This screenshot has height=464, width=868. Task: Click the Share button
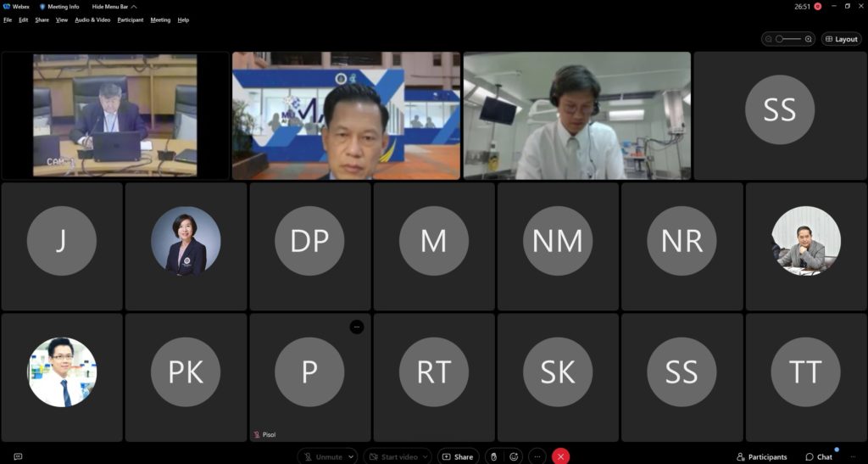(458, 456)
